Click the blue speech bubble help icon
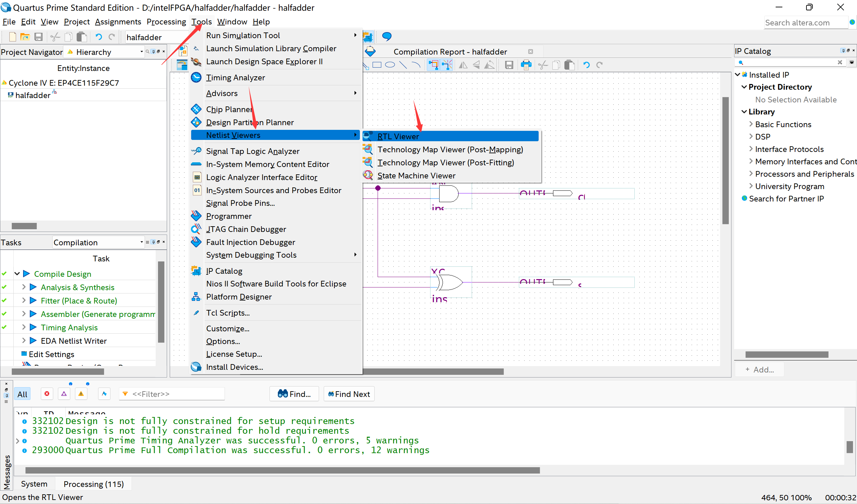Image resolution: width=857 pixels, height=504 pixels. click(x=387, y=36)
